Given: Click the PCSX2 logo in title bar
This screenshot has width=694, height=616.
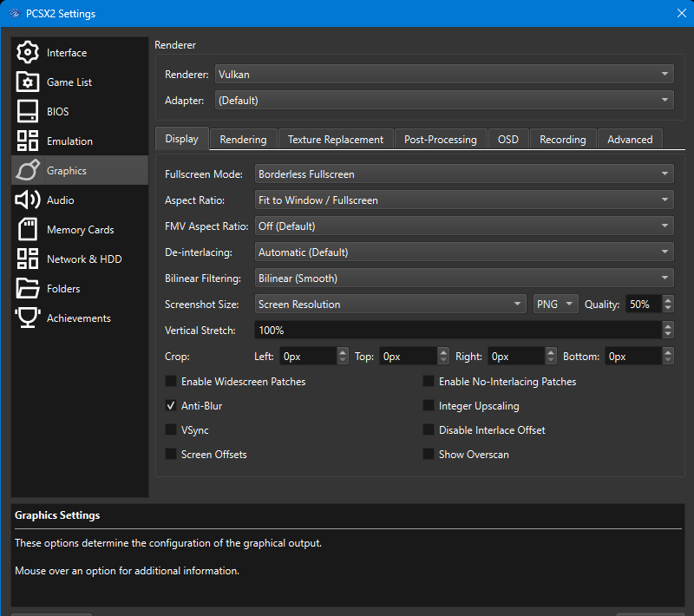Looking at the screenshot, I should click(x=15, y=13).
